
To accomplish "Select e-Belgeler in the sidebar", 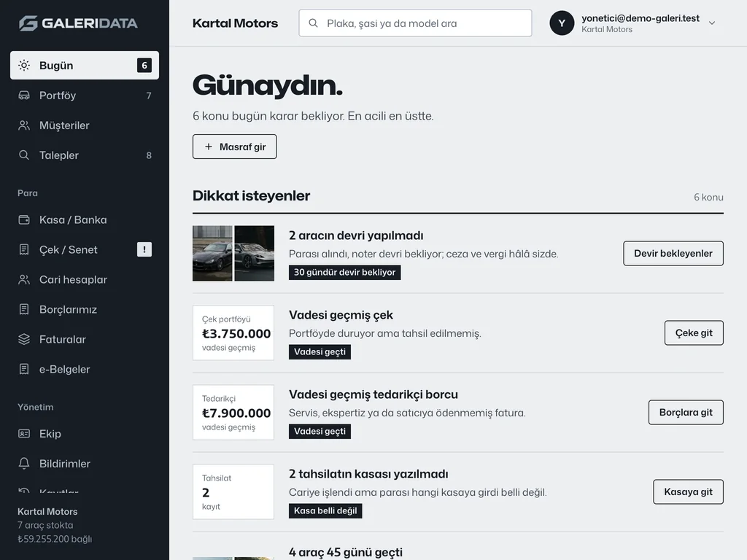I will click(x=85, y=369).
